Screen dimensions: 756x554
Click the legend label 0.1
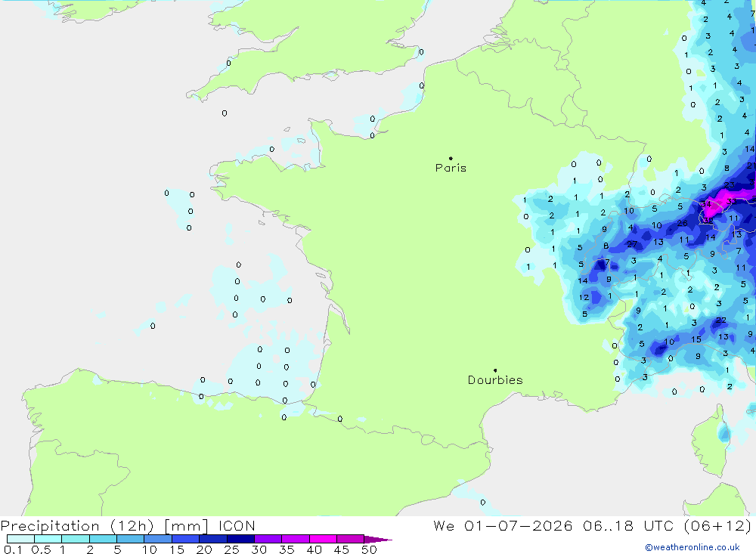pyautogui.click(x=13, y=549)
